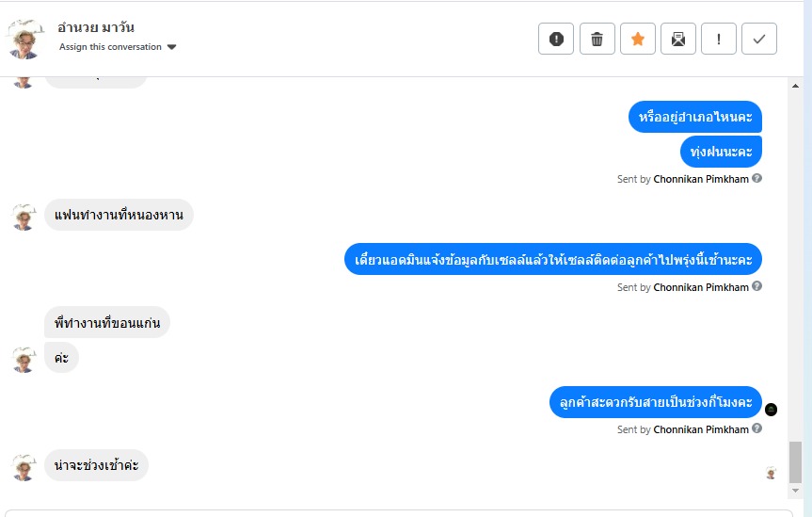The height and width of the screenshot is (517, 812).
Task: Click customer avatar beside แฟนทำงานที่หนองหาน message
Action: coord(24,217)
